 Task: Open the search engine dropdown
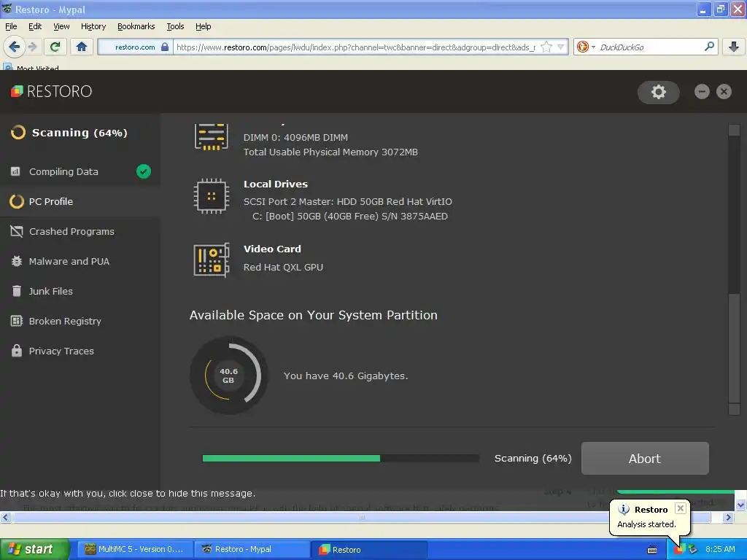(586, 47)
